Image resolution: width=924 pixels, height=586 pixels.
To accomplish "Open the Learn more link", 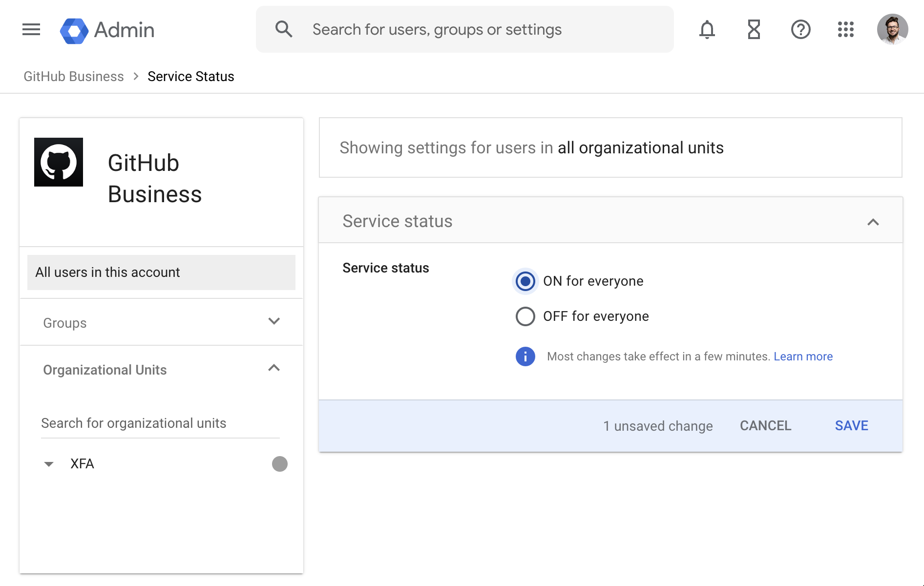I will (803, 356).
